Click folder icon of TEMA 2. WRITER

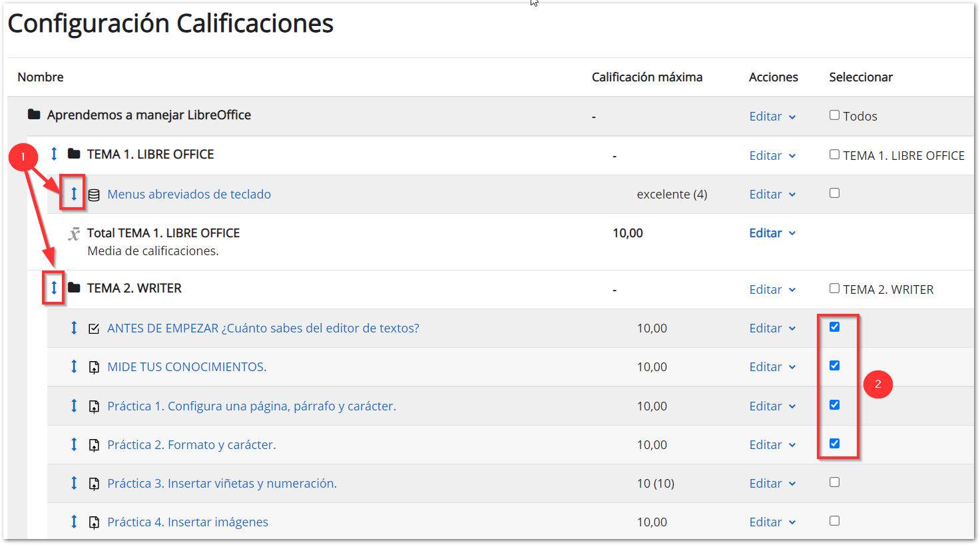[x=74, y=288]
